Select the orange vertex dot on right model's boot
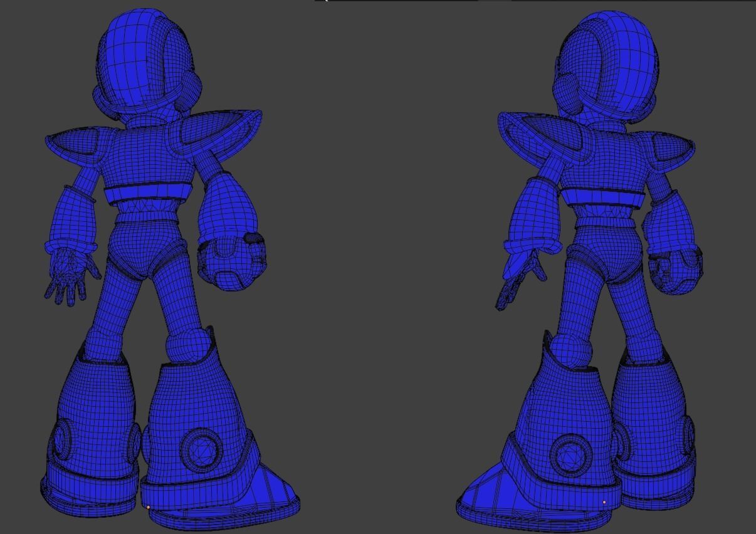The image size is (756, 534). click(604, 502)
